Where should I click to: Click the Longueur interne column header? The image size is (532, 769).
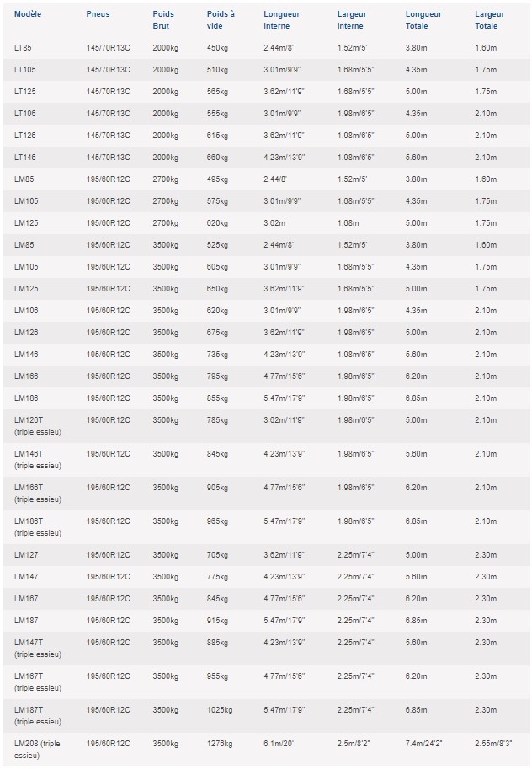point(281,20)
